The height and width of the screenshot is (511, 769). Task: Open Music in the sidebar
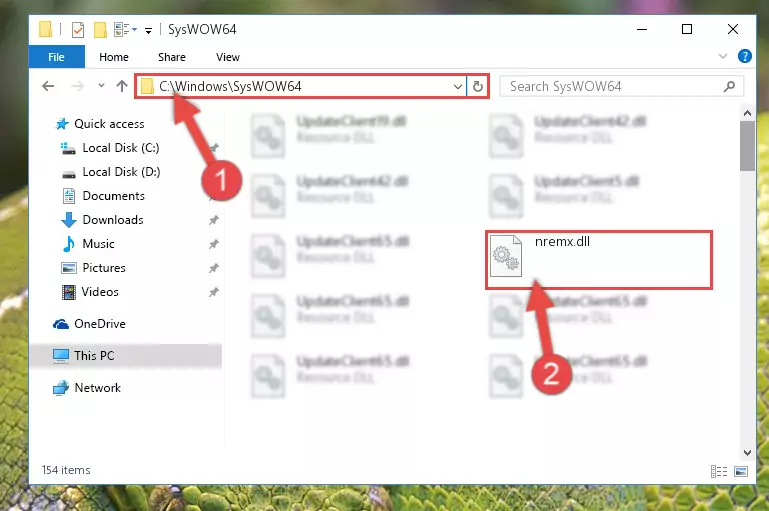click(88, 244)
